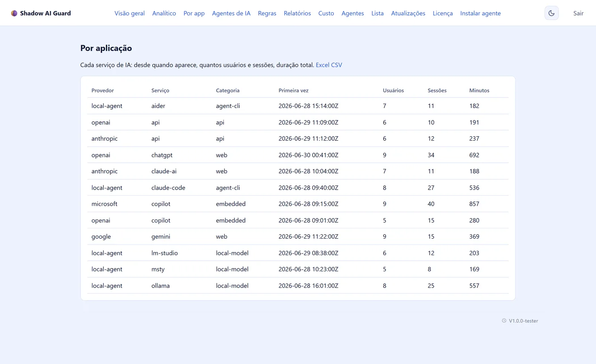The image size is (596, 364).
Task: Click the 2026-06-28 09:15:00Z timestamp
Action: pos(308,204)
